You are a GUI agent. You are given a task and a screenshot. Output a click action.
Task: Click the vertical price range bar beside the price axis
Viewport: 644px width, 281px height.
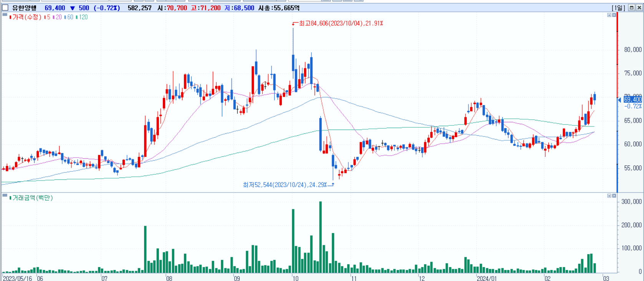(x=617, y=102)
